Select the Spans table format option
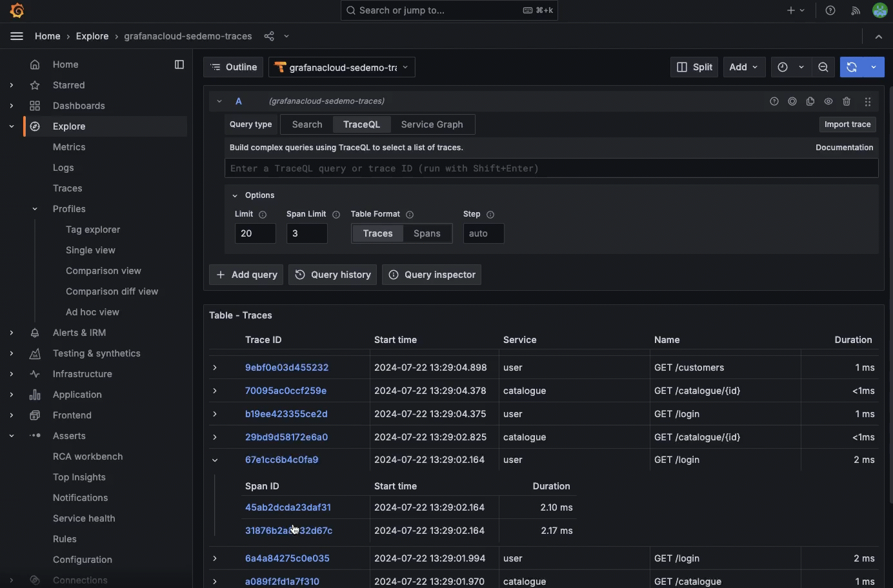This screenshot has width=893, height=588. coord(426,233)
